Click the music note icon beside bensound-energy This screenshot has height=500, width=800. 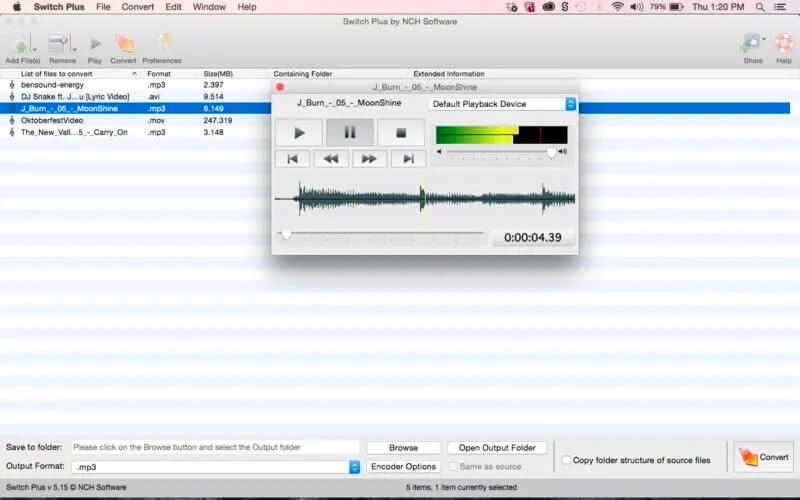click(12, 85)
